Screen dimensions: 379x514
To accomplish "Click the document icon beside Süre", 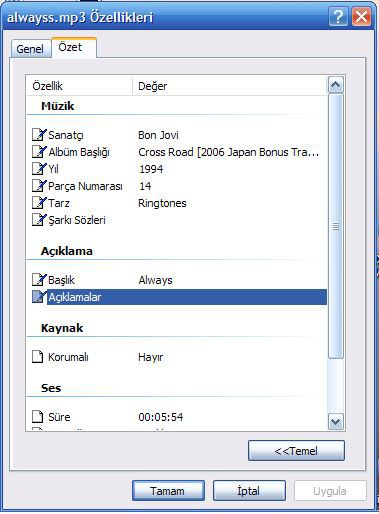I will tap(38, 417).
